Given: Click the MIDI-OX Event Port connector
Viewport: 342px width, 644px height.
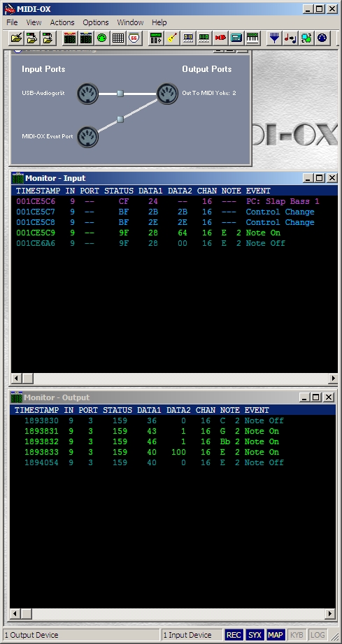Looking at the screenshot, I should tap(87, 137).
